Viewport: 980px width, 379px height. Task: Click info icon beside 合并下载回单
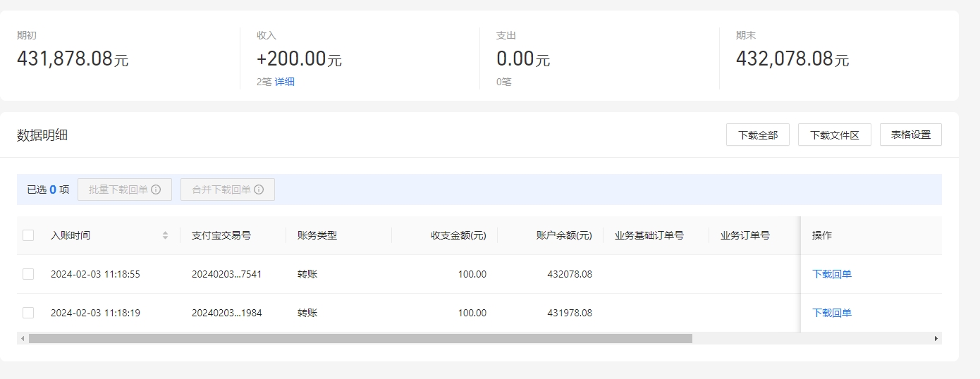click(x=259, y=189)
